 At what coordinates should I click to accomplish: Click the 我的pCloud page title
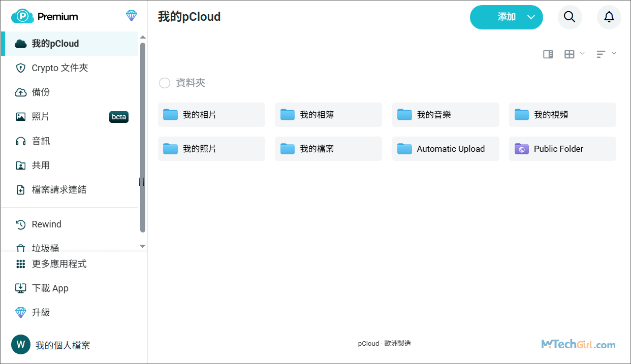[190, 17]
